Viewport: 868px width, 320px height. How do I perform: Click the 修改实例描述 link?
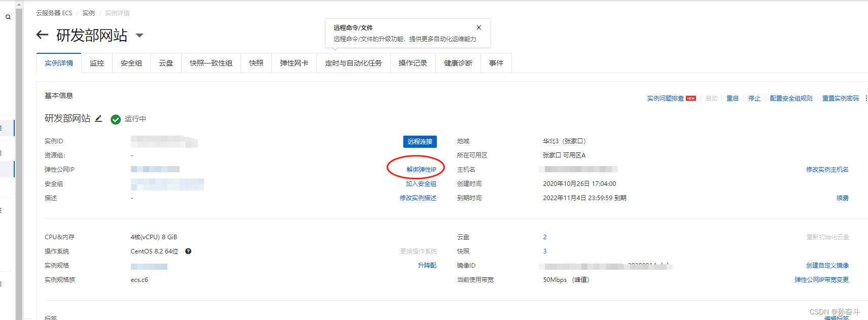pos(418,198)
